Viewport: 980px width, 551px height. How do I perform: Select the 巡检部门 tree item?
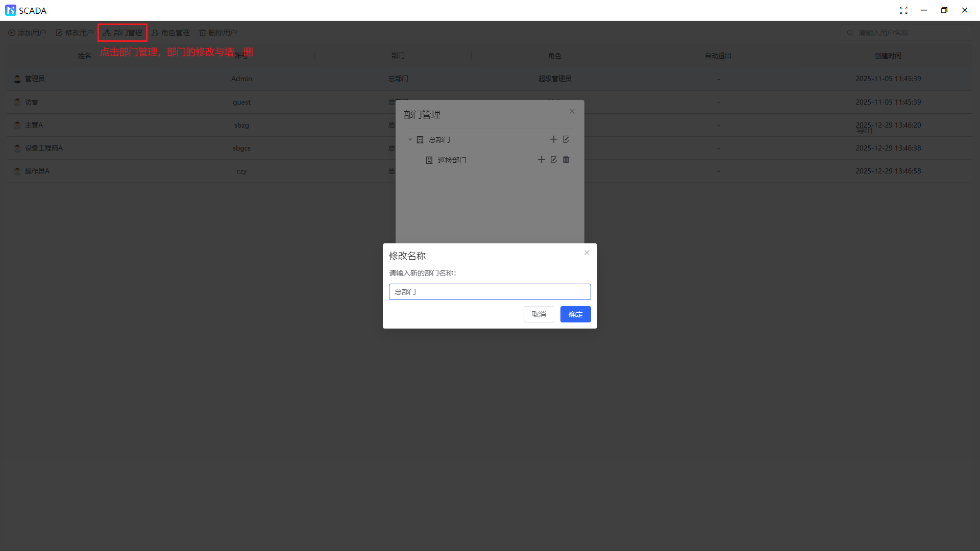pyautogui.click(x=452, y=160)
